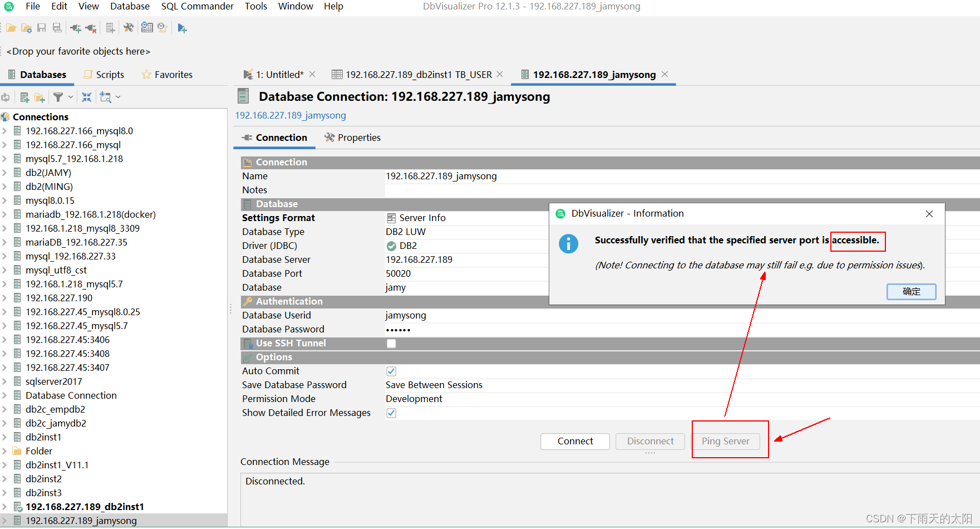The width and height of the screenshot is (980, 529).
Task: Expand the 192.168.227.166_mysql8.0 connection node
Action: click(4, 131)
